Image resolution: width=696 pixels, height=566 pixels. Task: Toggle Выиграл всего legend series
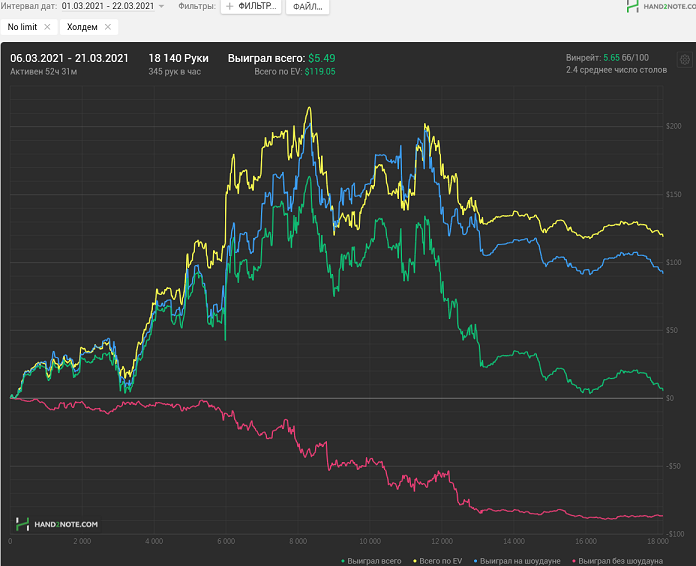click(x=371, y=561)
